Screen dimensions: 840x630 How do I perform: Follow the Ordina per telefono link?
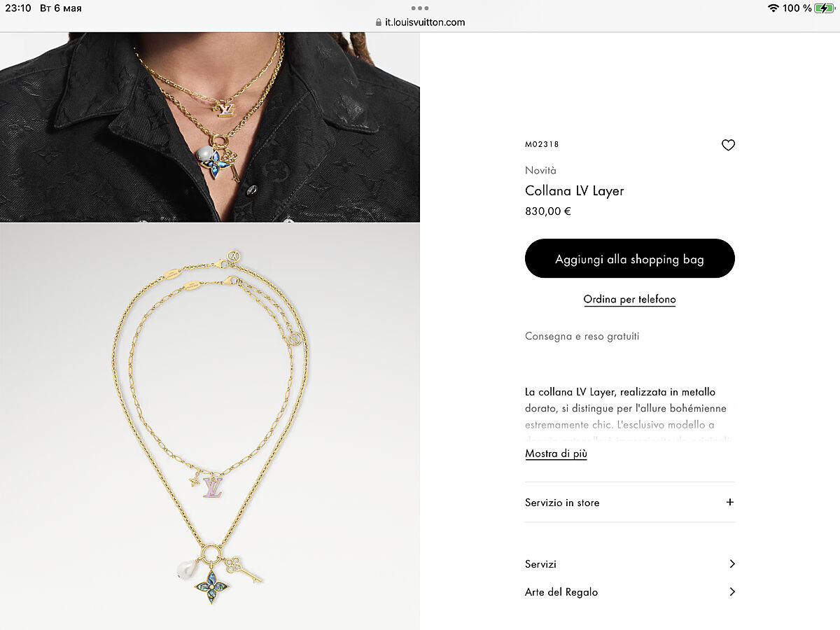coord(629,300)
